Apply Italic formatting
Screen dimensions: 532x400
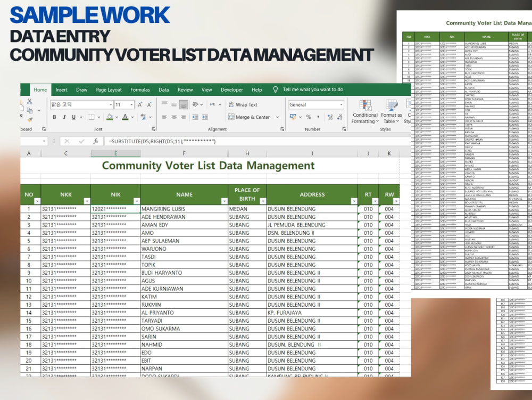click(64, 117)
